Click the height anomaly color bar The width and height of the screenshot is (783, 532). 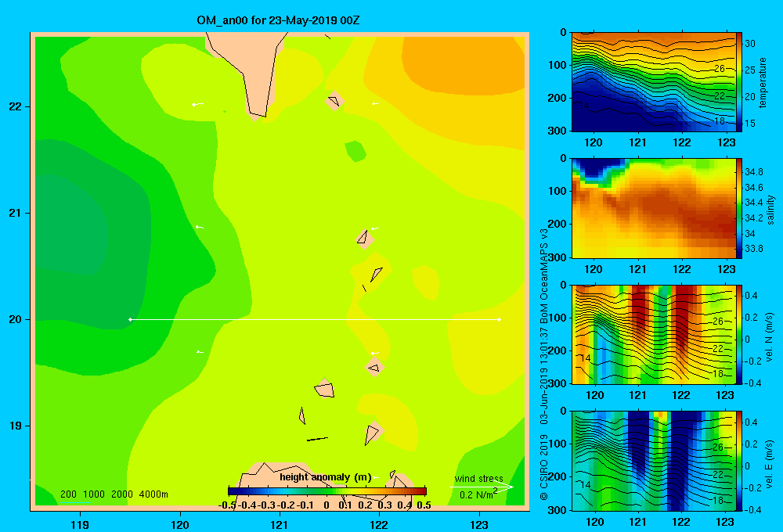tap(327, 491)
